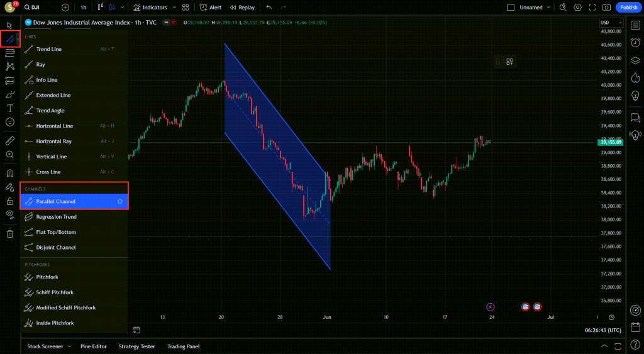The image size is (644, 354).
Task: Select Disjoint Channel tool
Action: click(x=74, y=247)
